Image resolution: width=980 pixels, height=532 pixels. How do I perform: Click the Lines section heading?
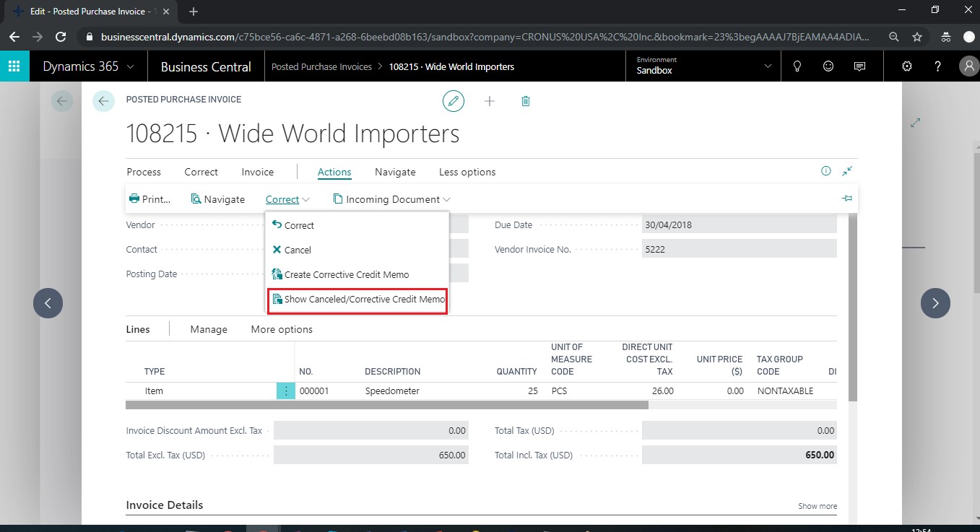[138, 329]
